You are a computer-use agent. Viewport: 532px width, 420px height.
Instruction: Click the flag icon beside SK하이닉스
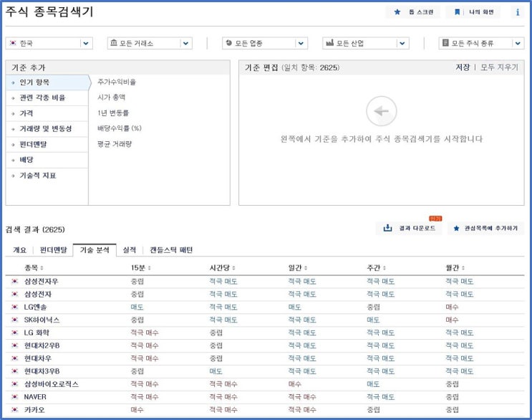14,320
